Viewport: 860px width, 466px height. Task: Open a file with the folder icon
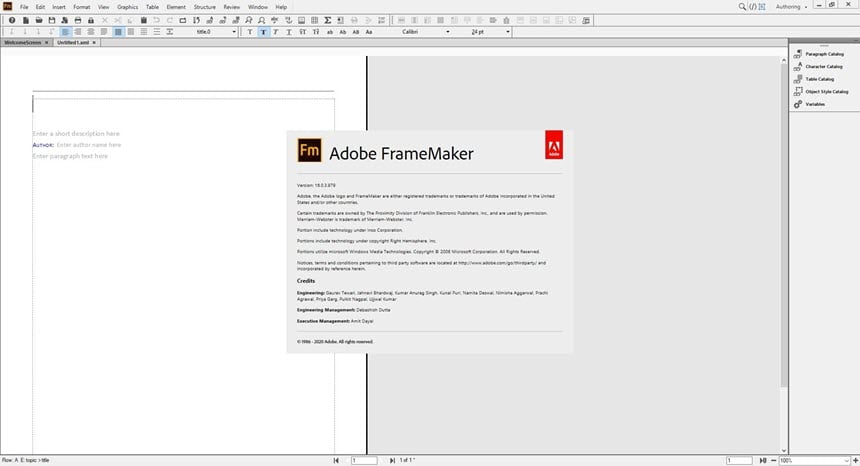click(x=38, y=20)
